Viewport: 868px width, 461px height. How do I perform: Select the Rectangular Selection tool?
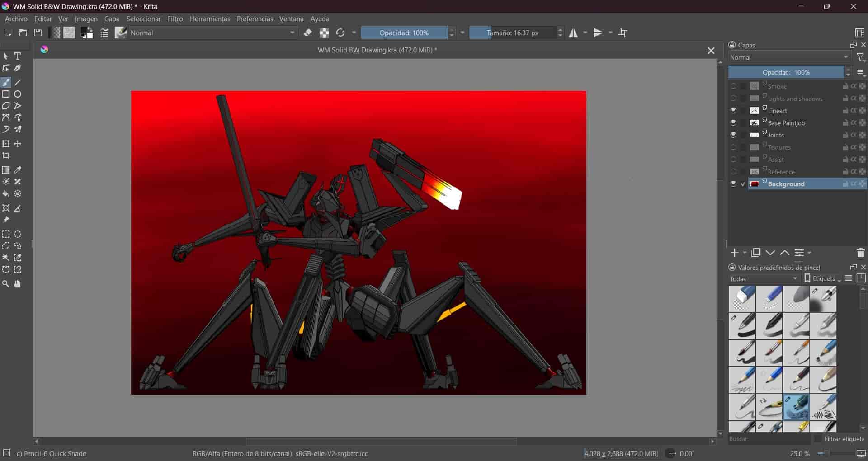(6, 235)
